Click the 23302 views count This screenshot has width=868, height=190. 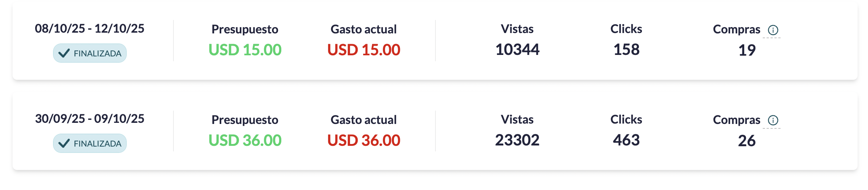(x=517, y=140)
